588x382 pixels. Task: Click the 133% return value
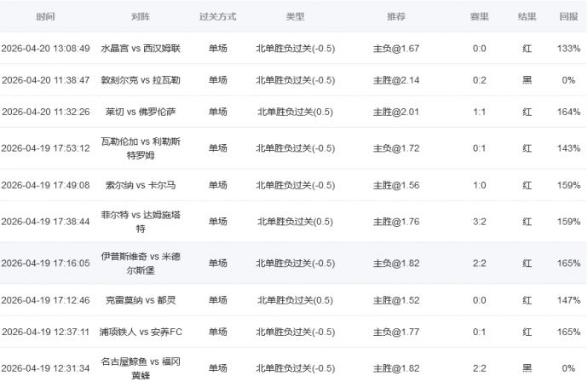pyautogui.click(x=568, y=49)
